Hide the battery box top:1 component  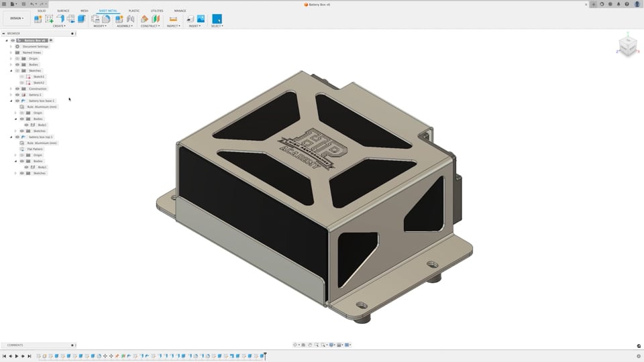click(x=17, y=137)
